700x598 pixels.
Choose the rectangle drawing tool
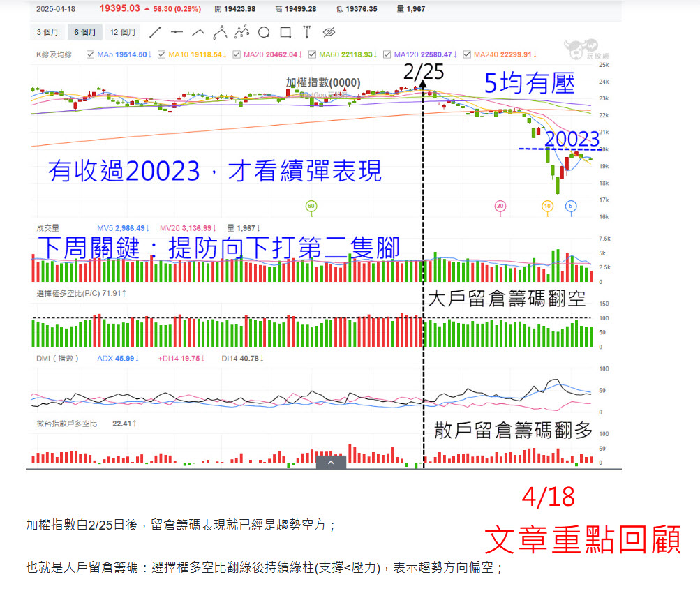(285, 32)
